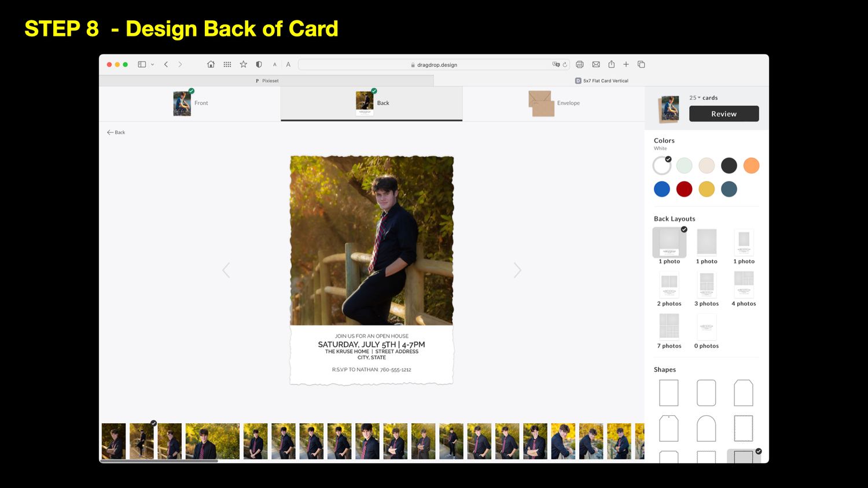Click the "RSVP TO NATHAN" phone line

point(372,369)
